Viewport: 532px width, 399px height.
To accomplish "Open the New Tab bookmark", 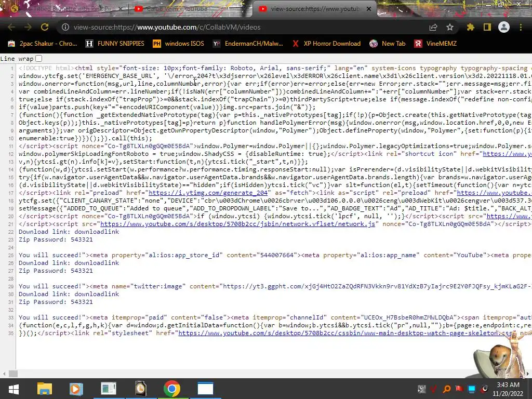I will pos(388,44).
